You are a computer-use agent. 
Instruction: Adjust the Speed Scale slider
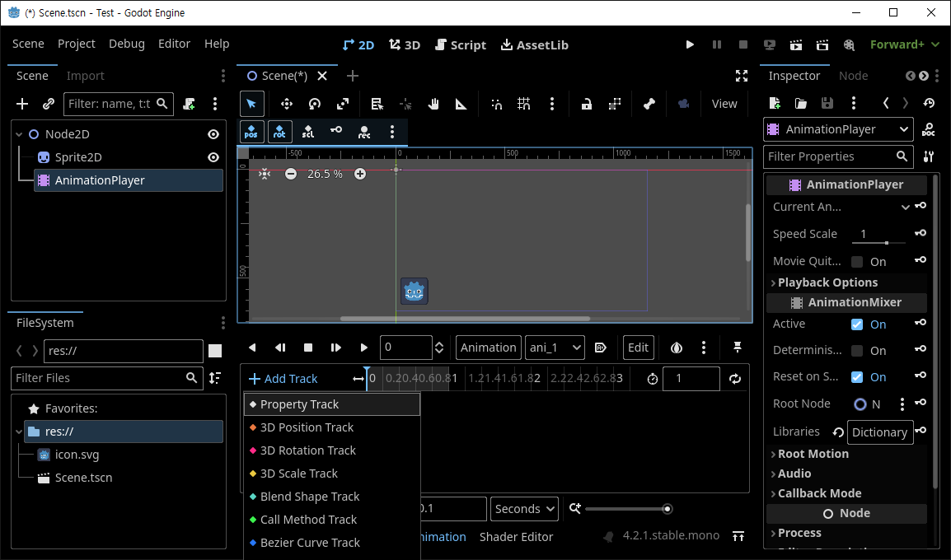click(878, 242)
